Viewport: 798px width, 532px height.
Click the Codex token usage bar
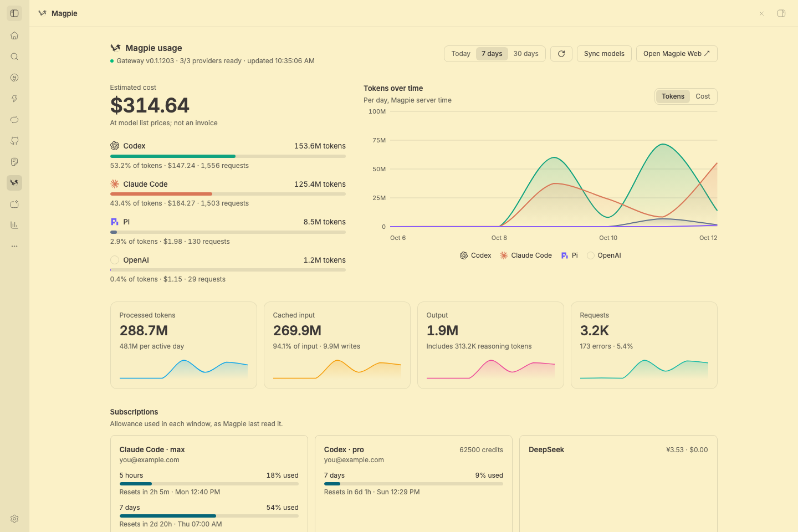coord(228,156)
